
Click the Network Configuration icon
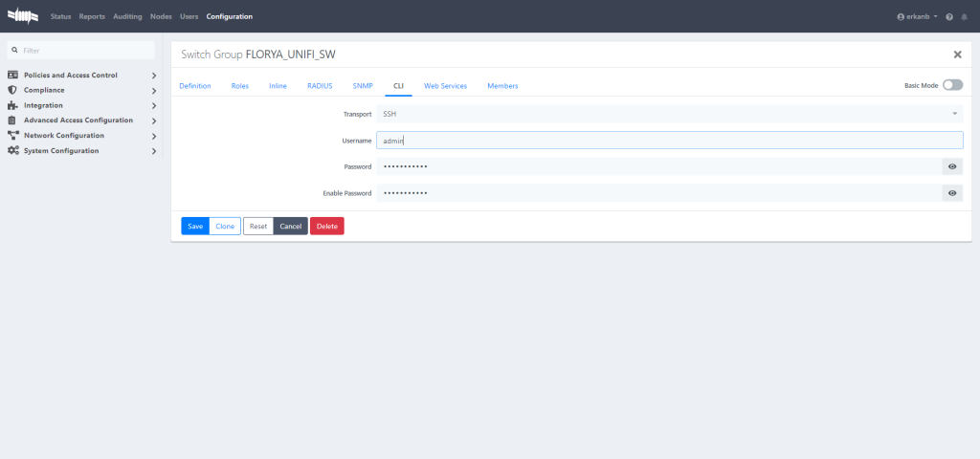tap(12, 136)
